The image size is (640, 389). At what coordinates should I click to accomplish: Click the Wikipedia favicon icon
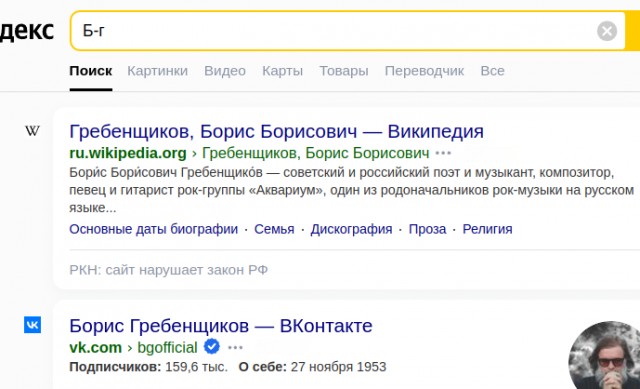click(x=32, y=131)
